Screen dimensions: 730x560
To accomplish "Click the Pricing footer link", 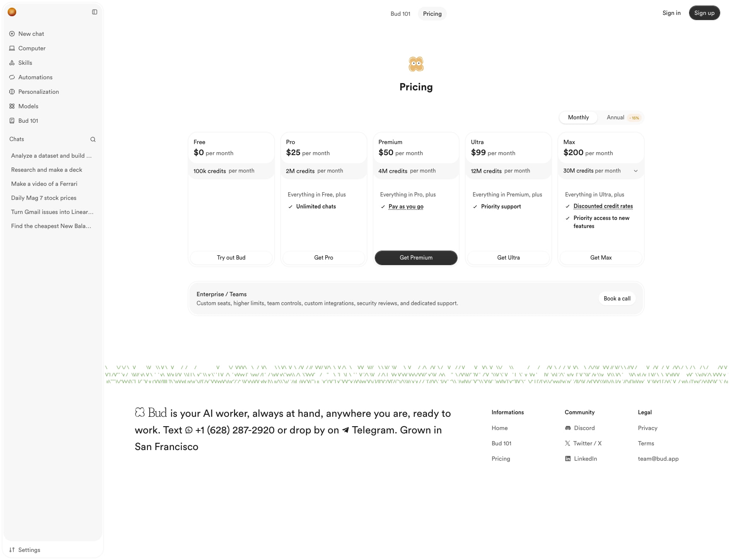I will tap(501, 459).
